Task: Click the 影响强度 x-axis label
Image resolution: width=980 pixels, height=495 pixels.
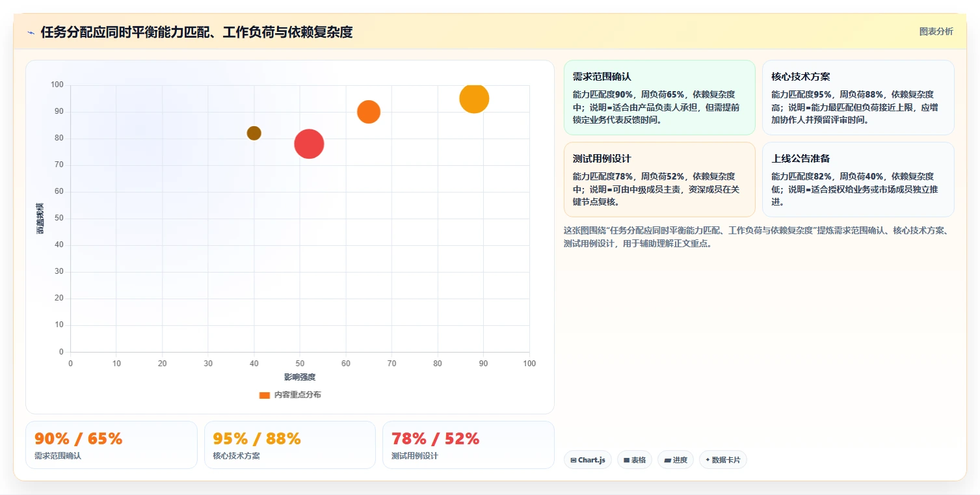Action: click(300, 377)
